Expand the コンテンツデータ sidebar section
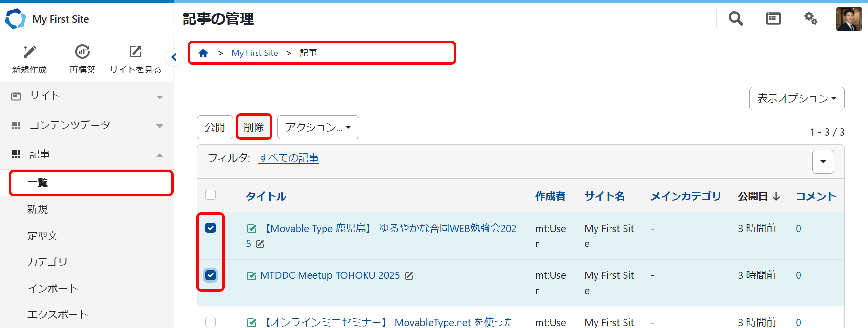This screenshot has height=328, width=868. click(87, 125)
